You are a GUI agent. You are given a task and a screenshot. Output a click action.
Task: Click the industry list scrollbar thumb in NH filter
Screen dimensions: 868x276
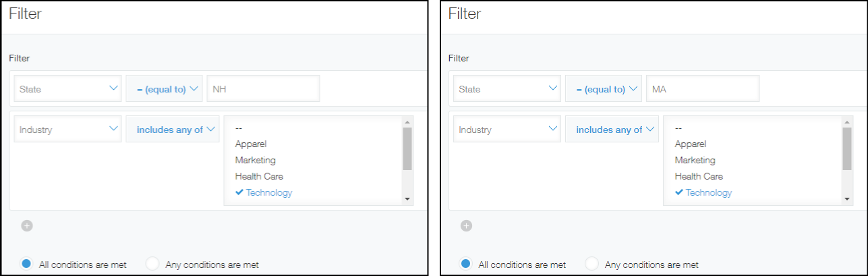tap(407, 148)
